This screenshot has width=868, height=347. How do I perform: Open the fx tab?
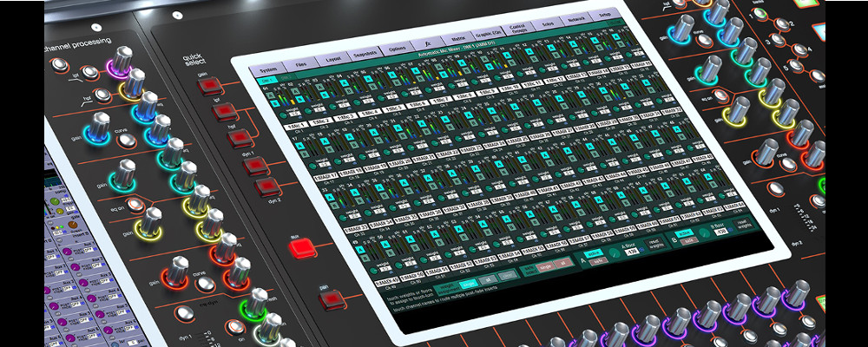(x=428, y=43)
